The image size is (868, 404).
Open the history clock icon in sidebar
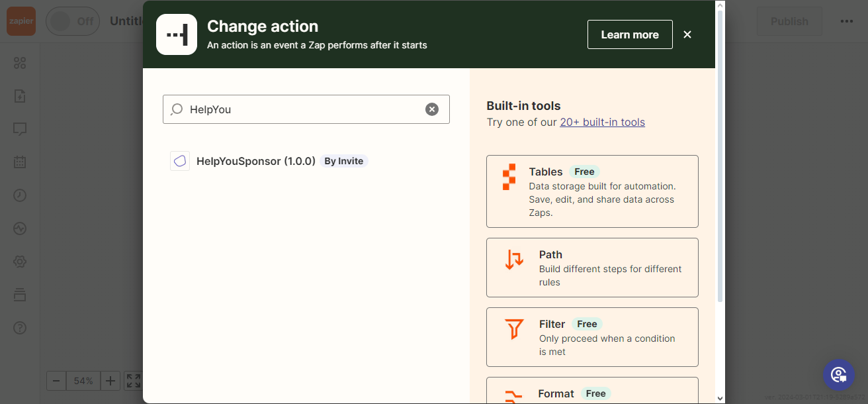click(20, 195)
